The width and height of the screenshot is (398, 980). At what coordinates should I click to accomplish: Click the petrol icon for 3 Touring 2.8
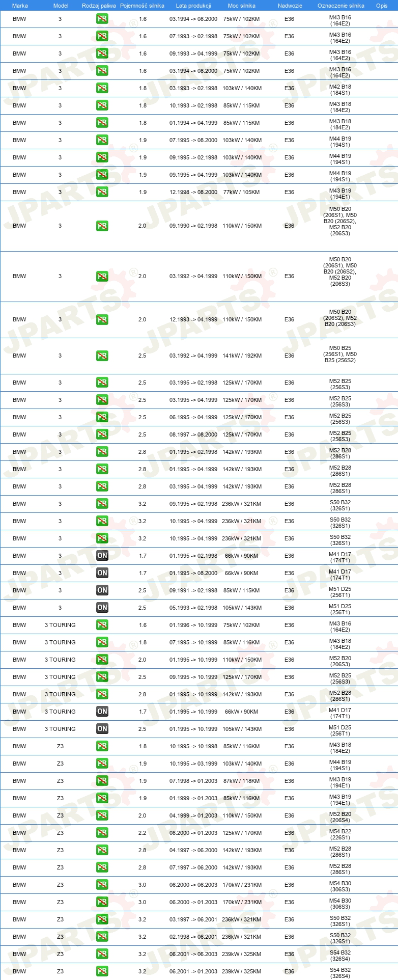[102, 694]
